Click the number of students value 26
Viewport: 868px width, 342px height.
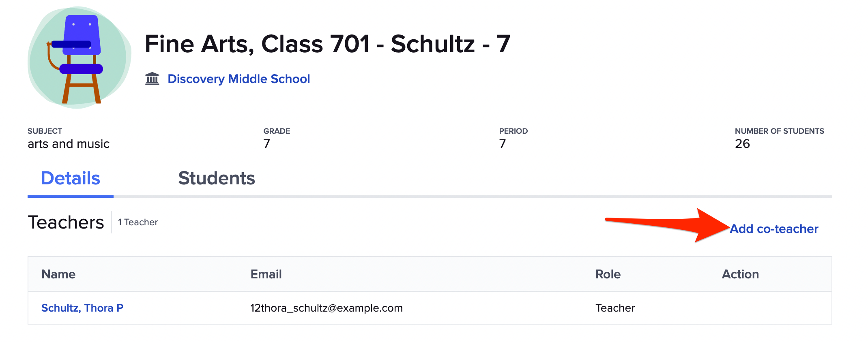742,144
